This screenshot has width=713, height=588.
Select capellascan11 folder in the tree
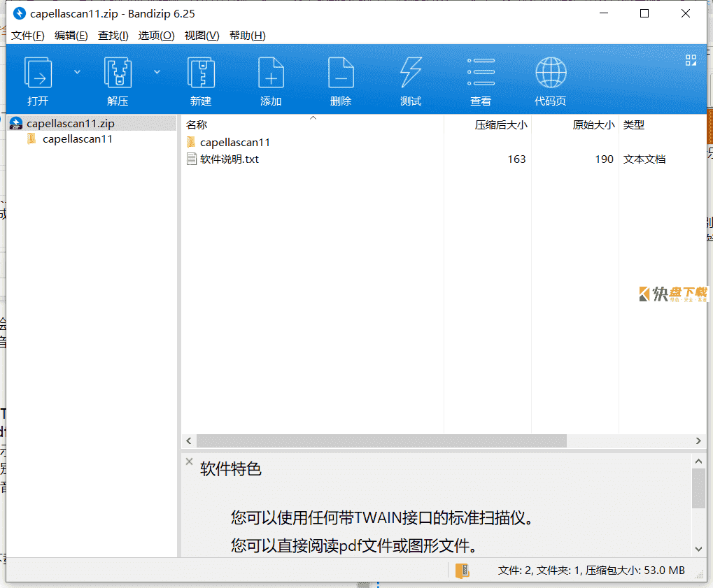click(78, 139)
